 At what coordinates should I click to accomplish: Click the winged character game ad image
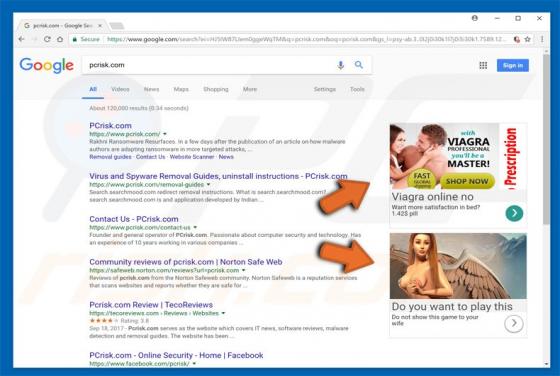pos(458,266)
